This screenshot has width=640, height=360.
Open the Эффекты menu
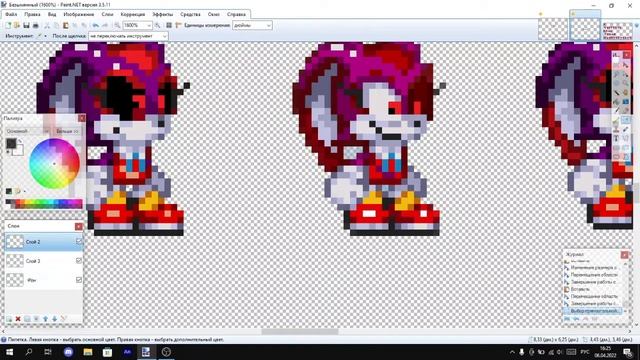pos(162,14)
